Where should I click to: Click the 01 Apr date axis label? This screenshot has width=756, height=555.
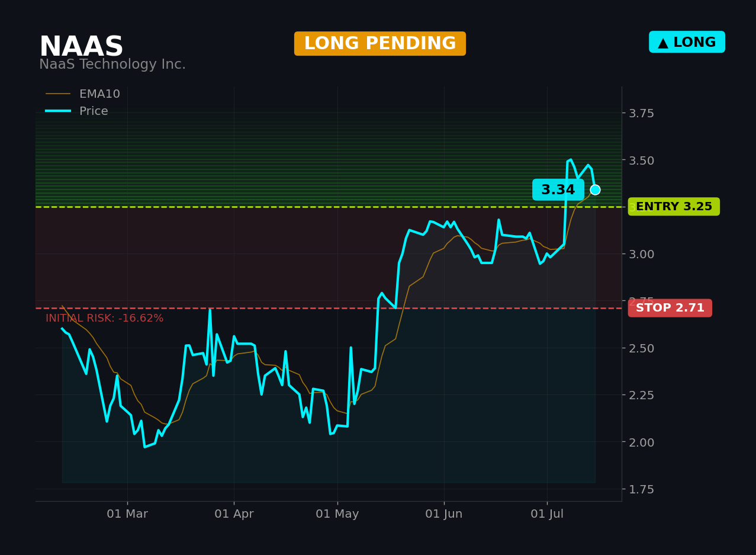[x=234, y=514]
